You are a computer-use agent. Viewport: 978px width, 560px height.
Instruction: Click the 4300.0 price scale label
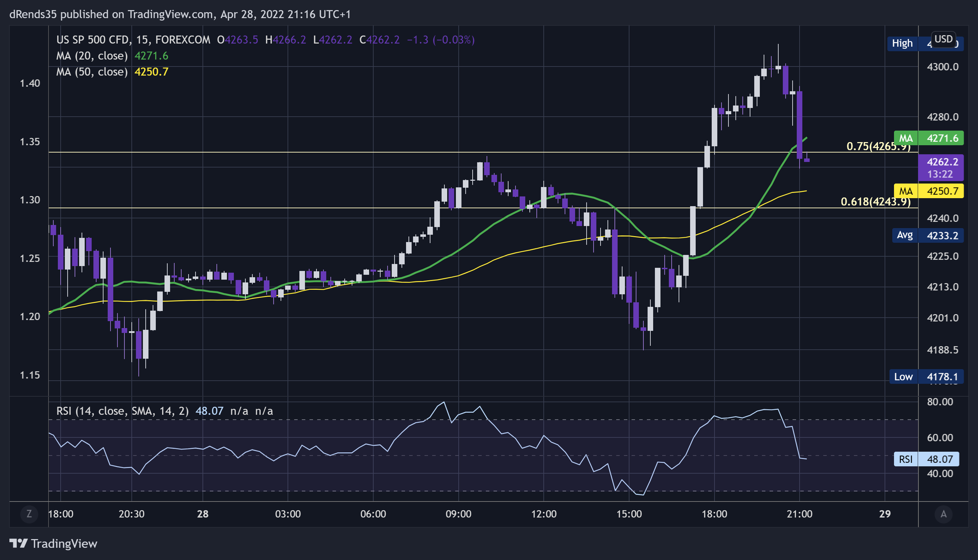942,67
